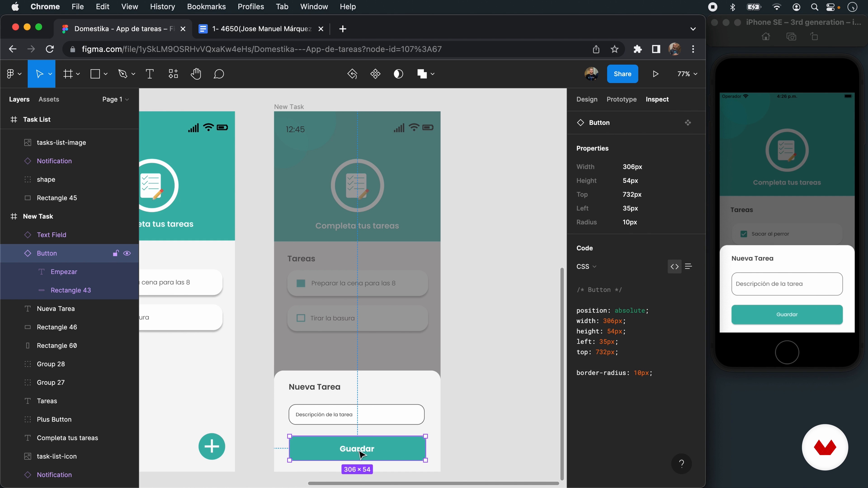Go to main component icon beside Button
This screenshot has width=868, height=488.
pyautogui.click(x=688, y=123)
